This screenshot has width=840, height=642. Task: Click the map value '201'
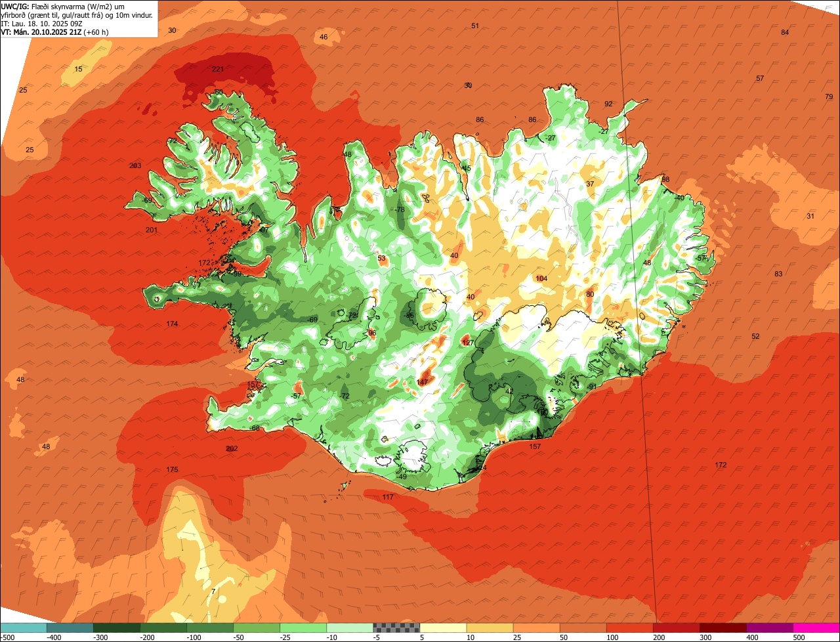pyautogui.click(x=152, y=230)
